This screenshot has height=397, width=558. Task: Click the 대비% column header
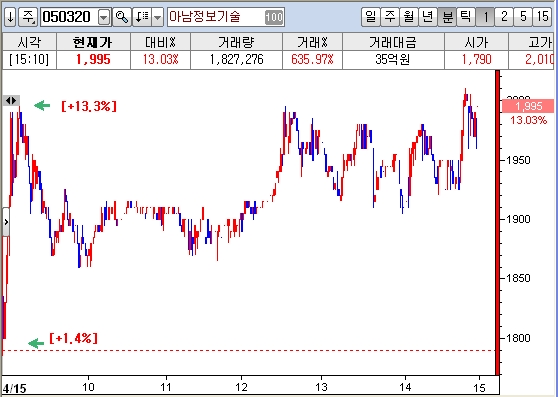tap(160, 42)
